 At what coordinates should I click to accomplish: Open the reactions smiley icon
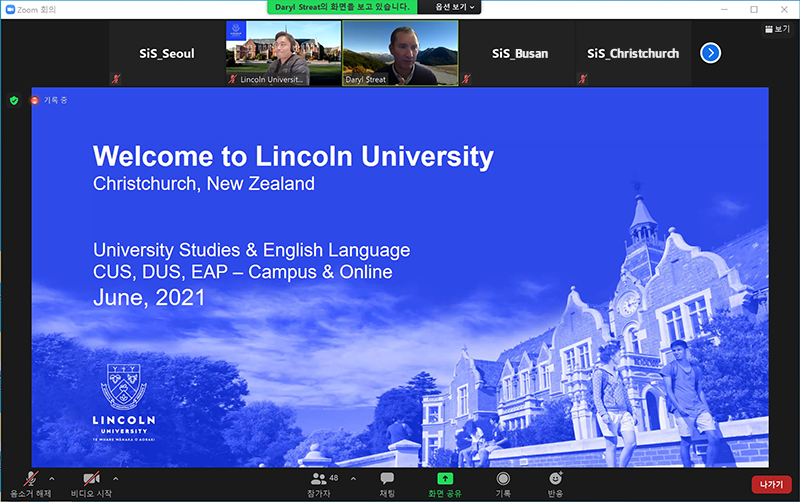tap(555, 479)
